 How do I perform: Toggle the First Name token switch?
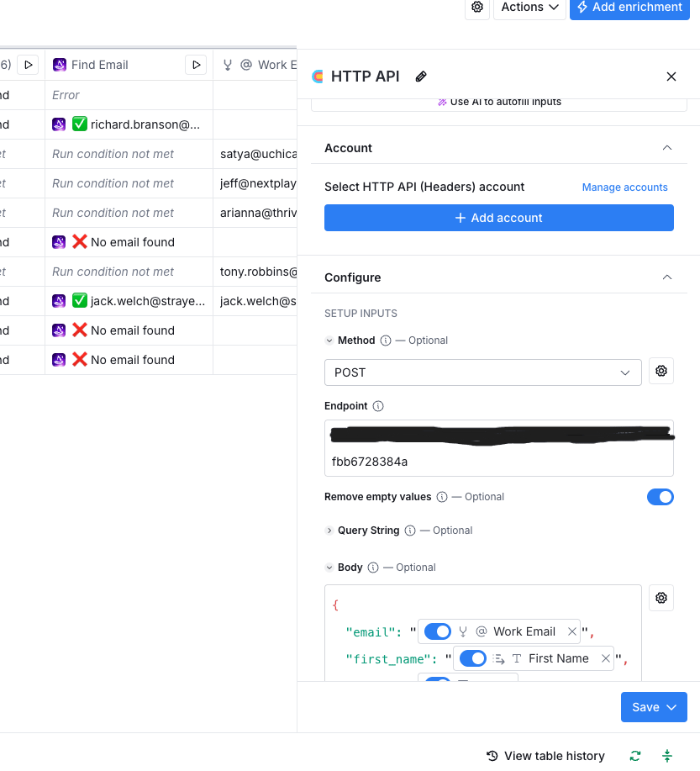[473, 658]
